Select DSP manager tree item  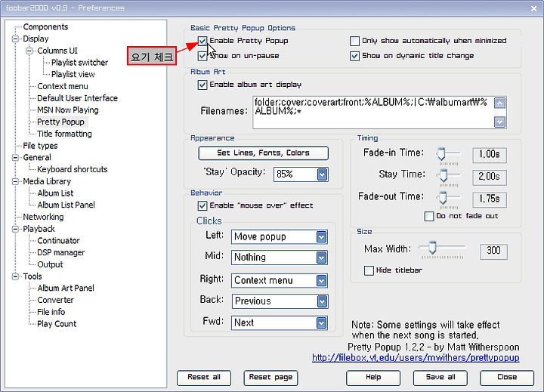[61, 253]
